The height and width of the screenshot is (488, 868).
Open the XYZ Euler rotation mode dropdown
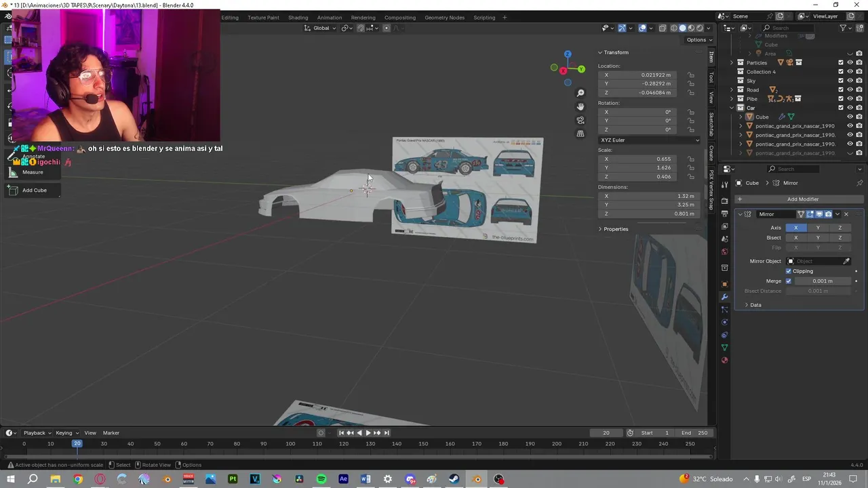(649, 140)
